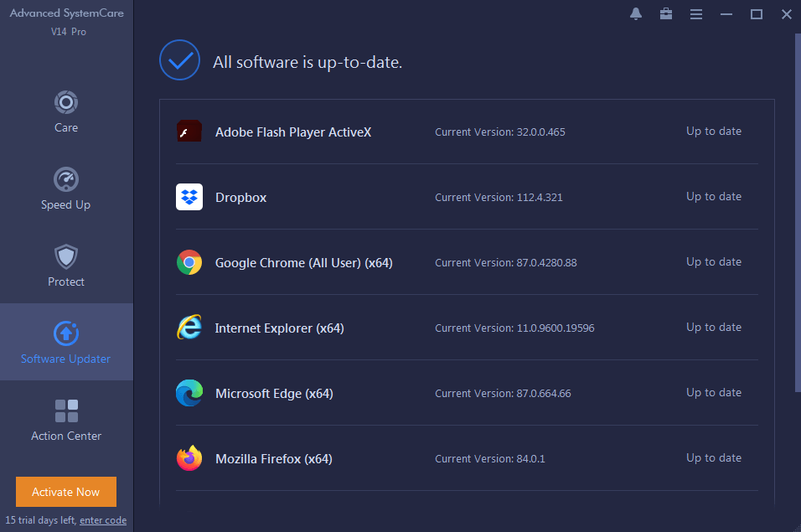Click the Mozilla Firefox icon
The width and height of the screenshot is (801, 532).
click(189, 458)
